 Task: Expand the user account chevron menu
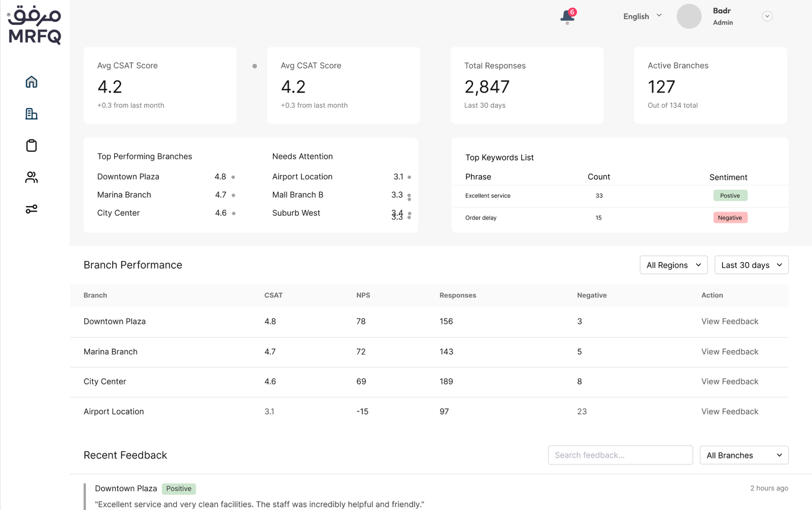767,16
